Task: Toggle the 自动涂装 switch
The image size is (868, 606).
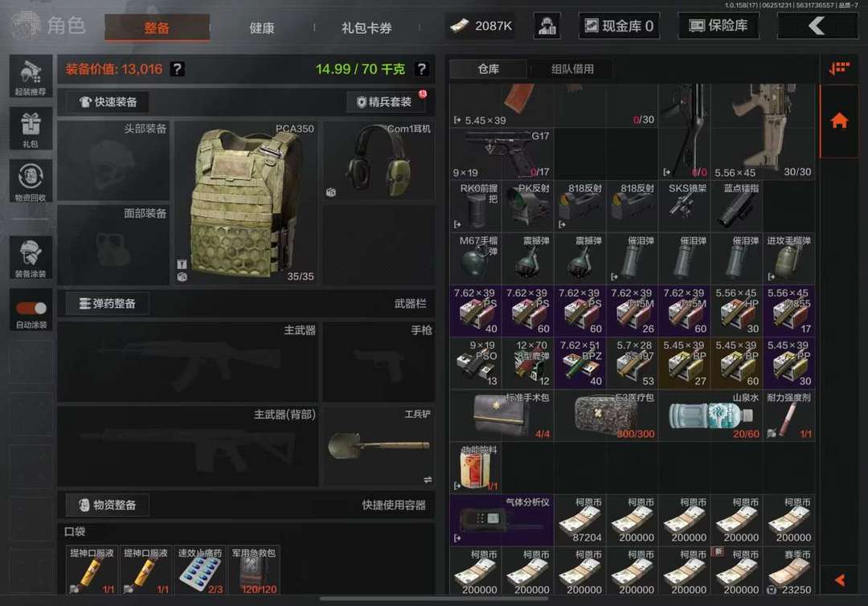Action: 31,309
